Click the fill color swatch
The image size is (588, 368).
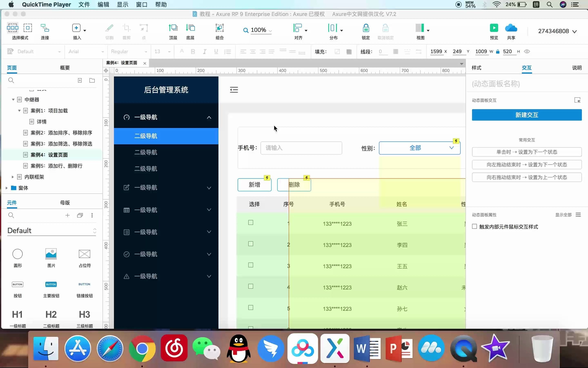point(349,52)
